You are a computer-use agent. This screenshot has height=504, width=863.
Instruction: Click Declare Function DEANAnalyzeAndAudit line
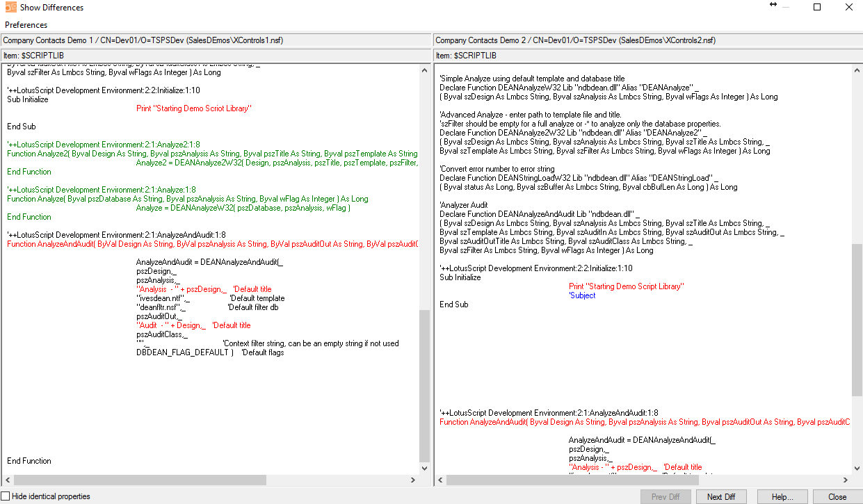(x=538, y=214)
